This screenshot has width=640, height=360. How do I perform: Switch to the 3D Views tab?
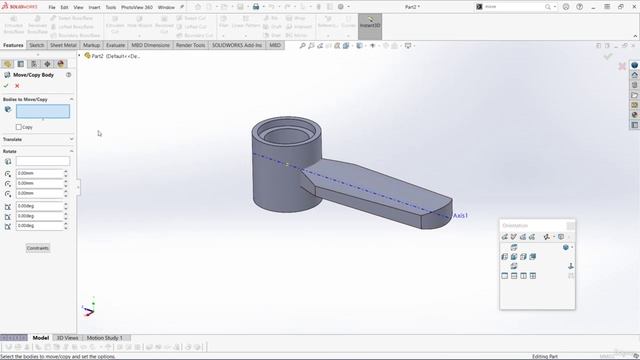tap(67, 338)
